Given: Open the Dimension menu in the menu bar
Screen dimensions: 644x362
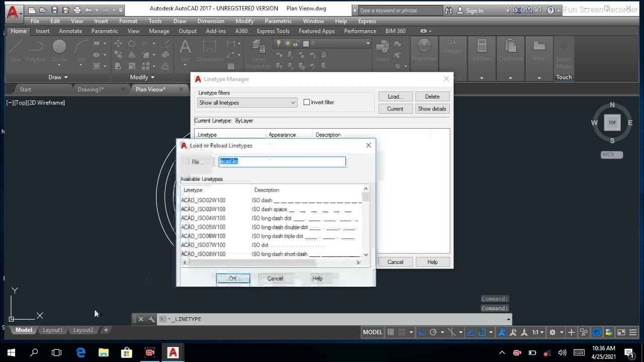Looking at the screenshot, I should [x=211, y=21].
